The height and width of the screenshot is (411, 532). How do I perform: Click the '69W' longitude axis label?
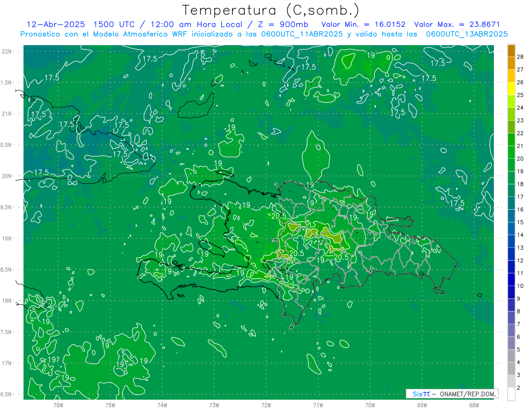pos(422,405)
